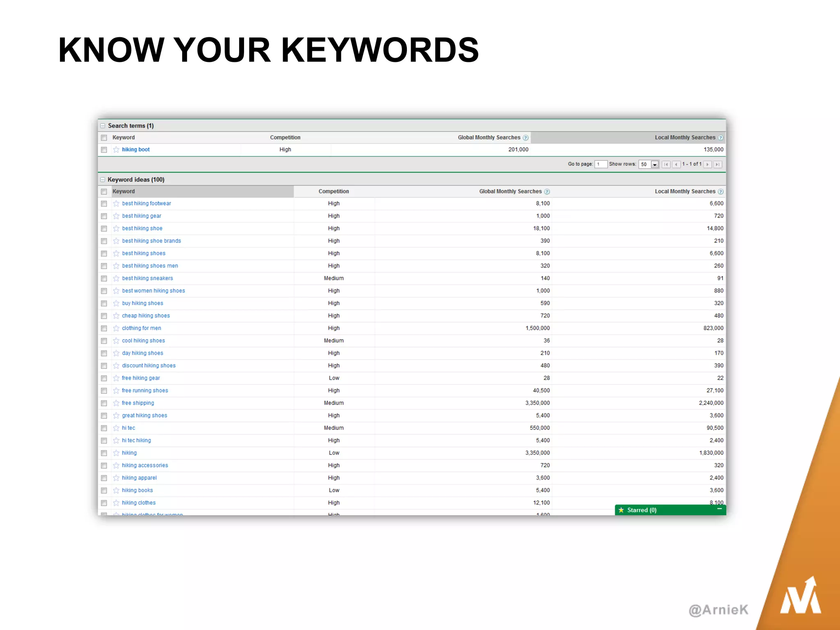
Task: Star the 'best hiking shoe brands' keyword
Action: click(116, 241)
